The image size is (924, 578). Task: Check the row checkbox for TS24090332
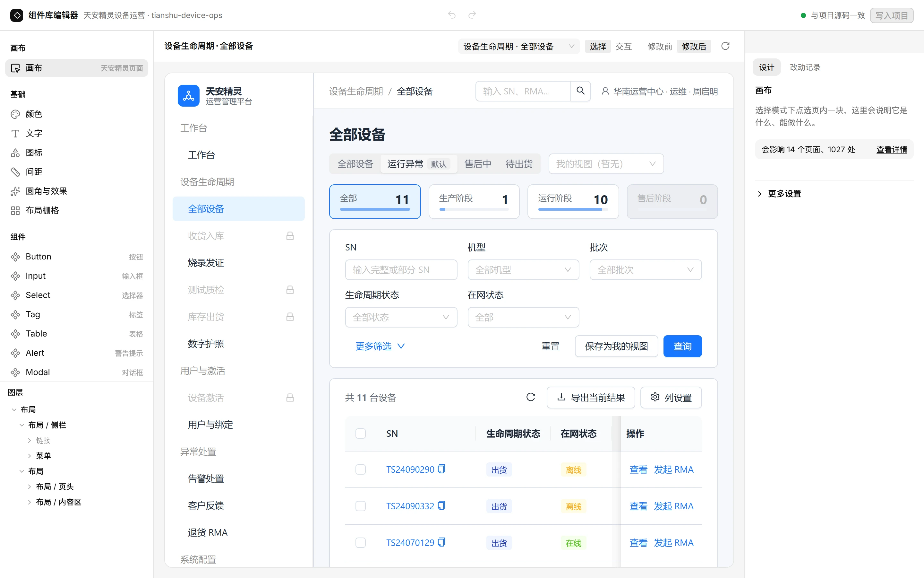360,506
